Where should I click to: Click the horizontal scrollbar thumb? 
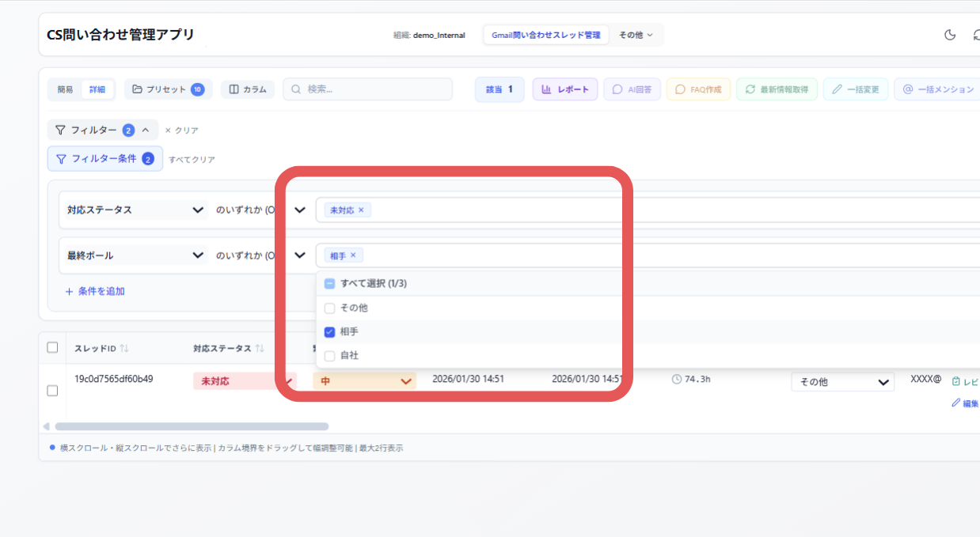click(x=191, y=426)
